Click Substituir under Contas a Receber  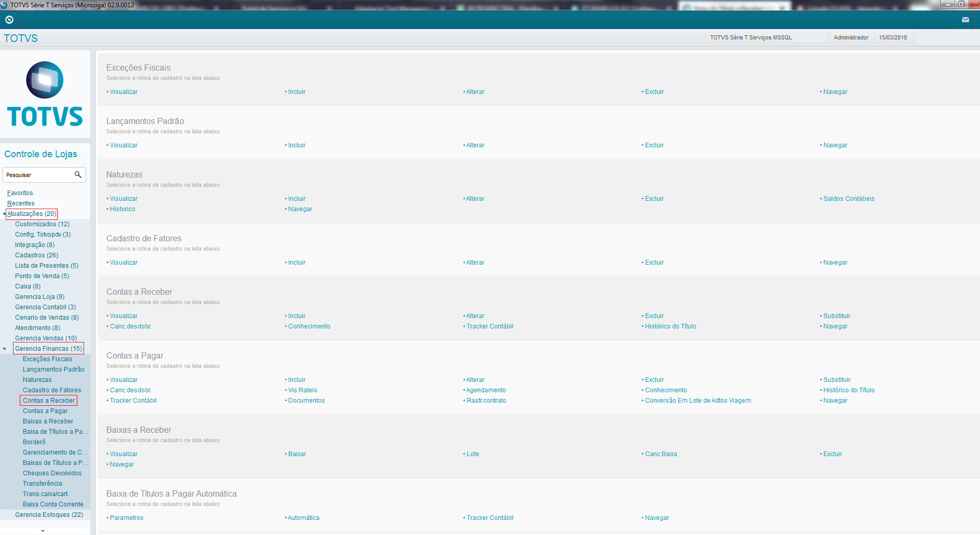[x=837, y=316]
